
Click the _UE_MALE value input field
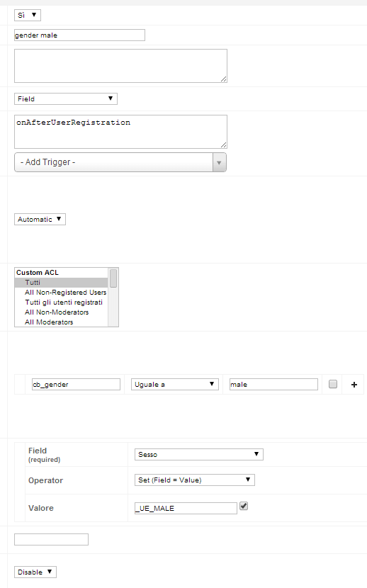pos(186,508)
